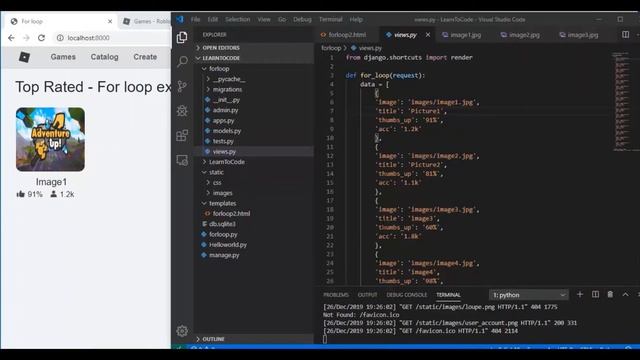The width and height of the screenshot is (640, 360).
Task: Open the Selection menu
Action: (x=238, y=19)
